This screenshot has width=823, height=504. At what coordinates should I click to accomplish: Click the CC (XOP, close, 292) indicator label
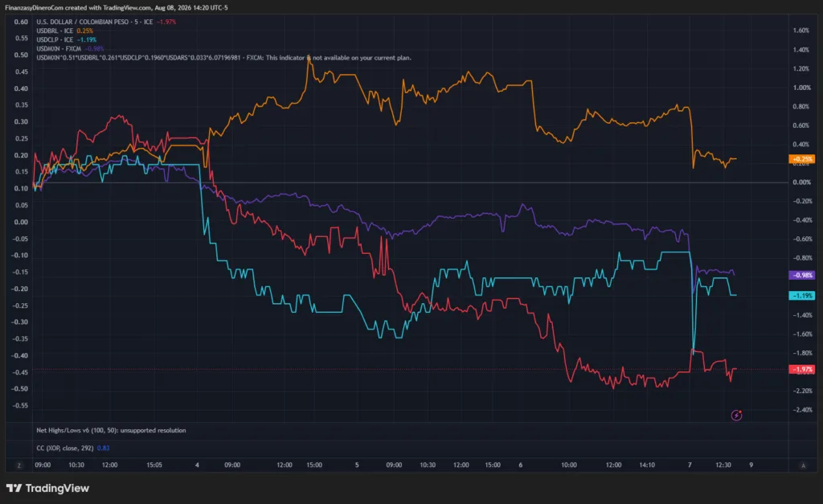point(65,449)
